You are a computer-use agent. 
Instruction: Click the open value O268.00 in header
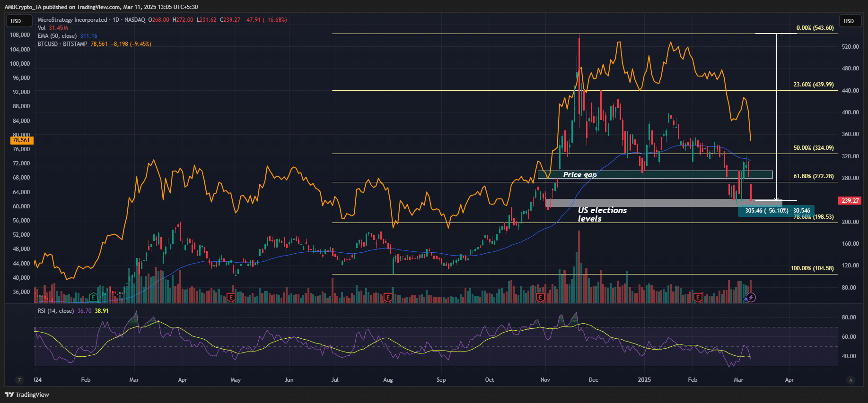tap(158, 20)
